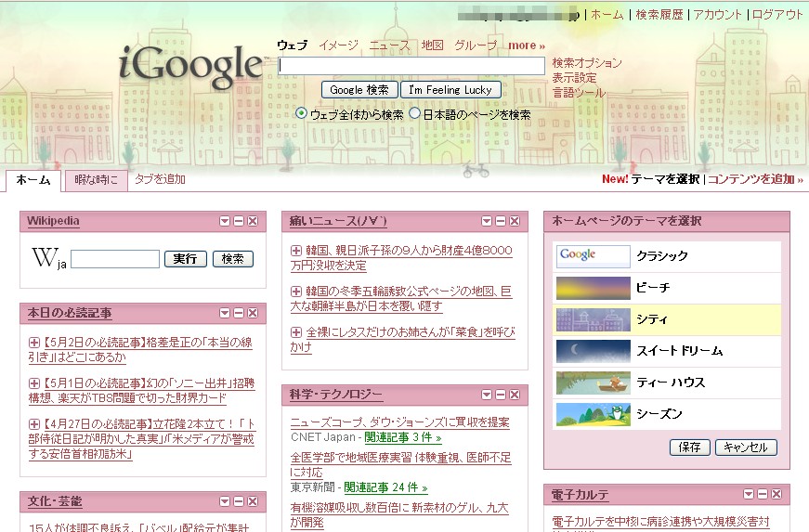This screenshot has width=809, height=532.
Task: Open the 痛いニュース gadget dropdown menu
Action: click(487, 221)
